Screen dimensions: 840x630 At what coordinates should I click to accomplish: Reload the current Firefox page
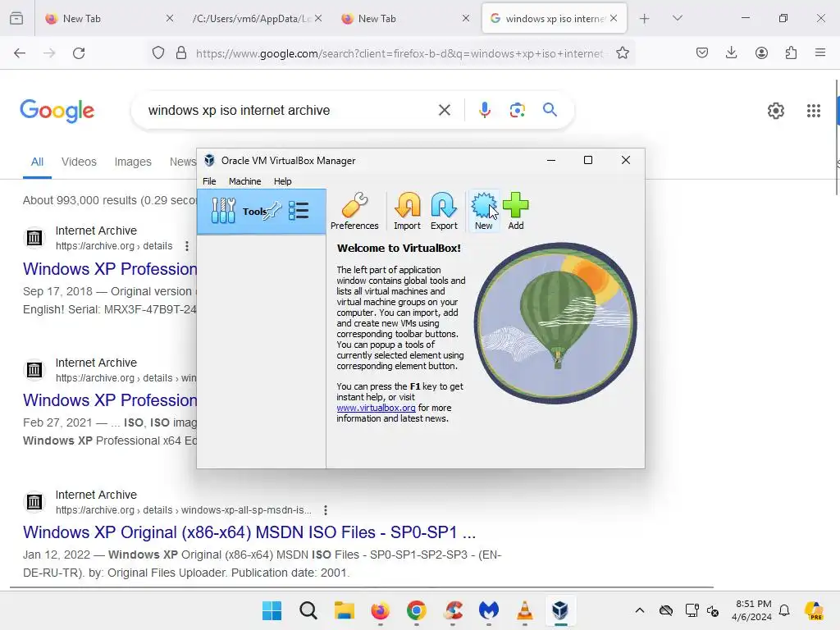[x=79, y=53]
